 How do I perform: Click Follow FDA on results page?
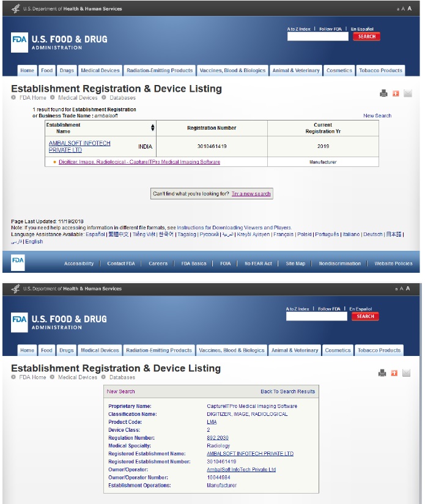pos(330,29)
